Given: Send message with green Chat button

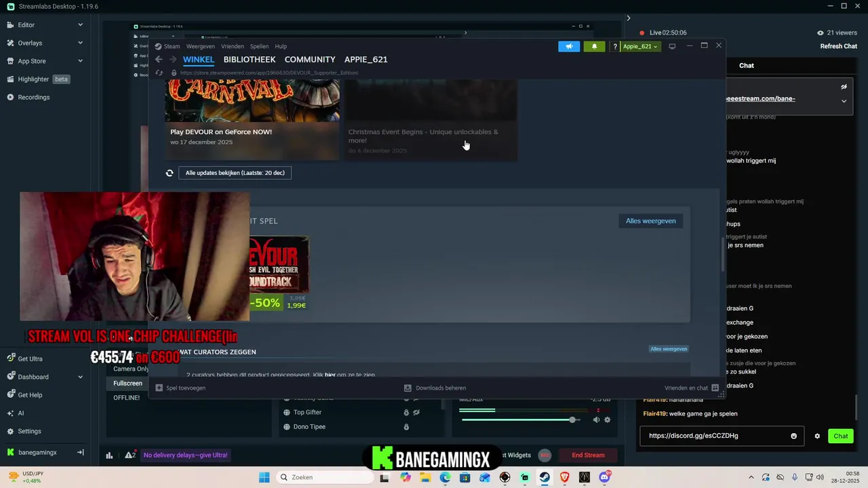Looking at the screenshot, I should pos(841,436).
